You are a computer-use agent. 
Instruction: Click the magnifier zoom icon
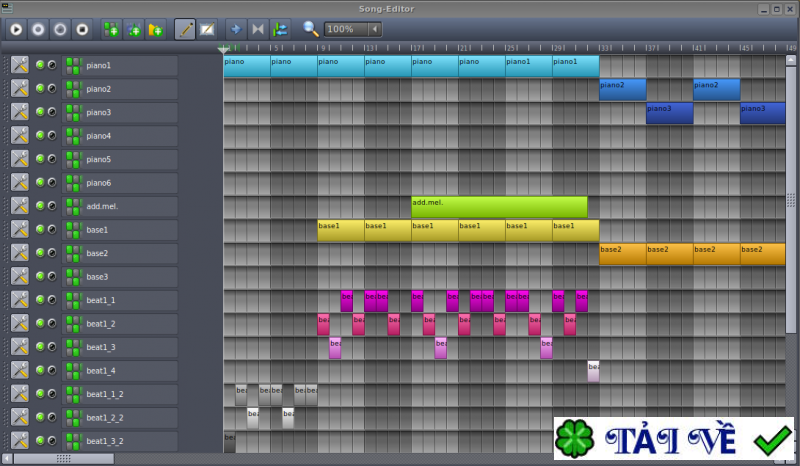tap(311, 29)
